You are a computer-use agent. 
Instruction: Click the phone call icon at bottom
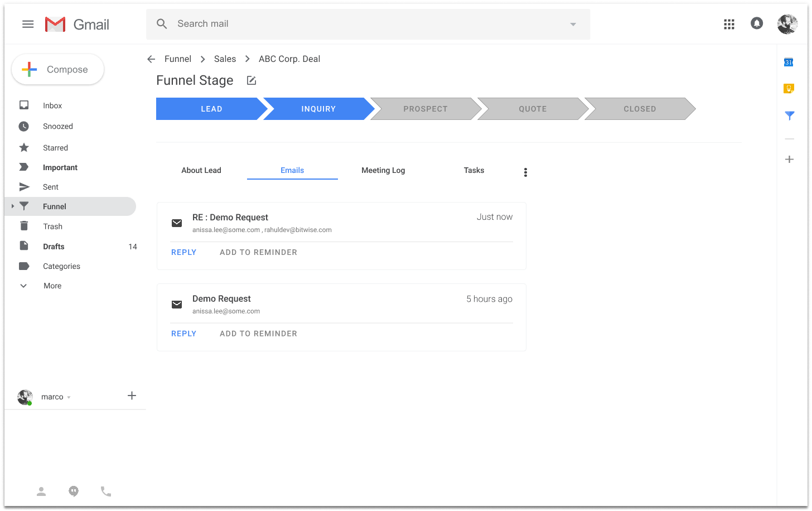[106, 491]
